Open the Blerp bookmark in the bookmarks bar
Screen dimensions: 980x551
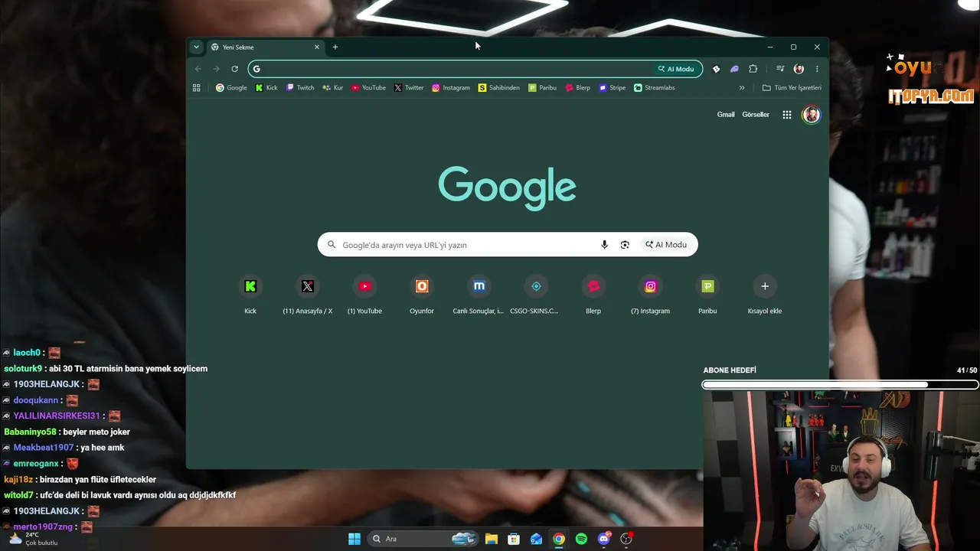(578, 88)
